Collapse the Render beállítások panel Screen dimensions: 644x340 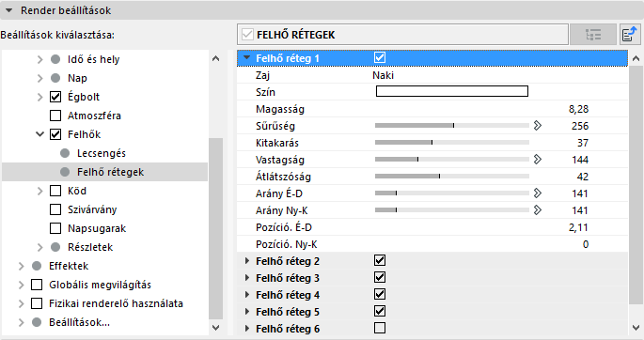point(9,10)
